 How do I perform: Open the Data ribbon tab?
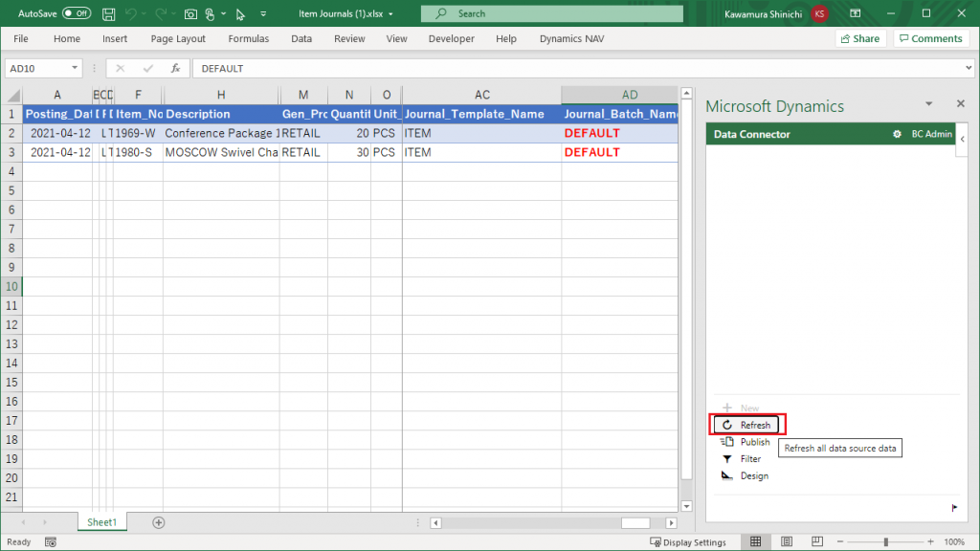(x=301, y=38)
